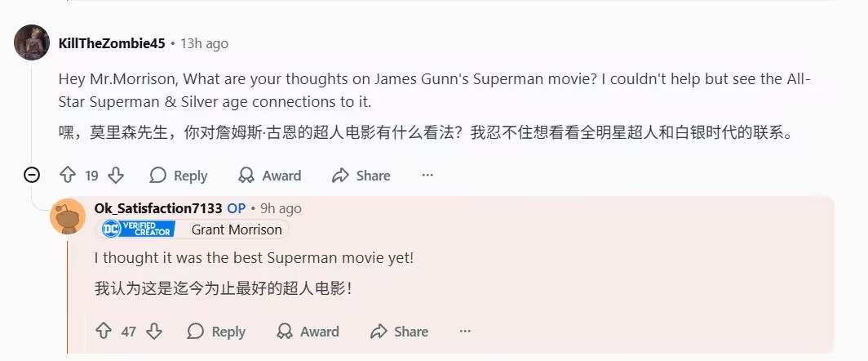The image size is (868, 361).
Task: Click the DC Verified Creator badge
Action: point(137,230)
